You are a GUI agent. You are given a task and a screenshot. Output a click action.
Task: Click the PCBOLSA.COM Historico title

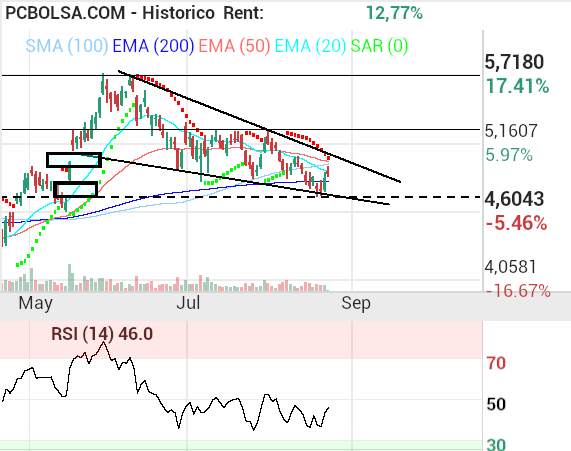coord(110,13)
